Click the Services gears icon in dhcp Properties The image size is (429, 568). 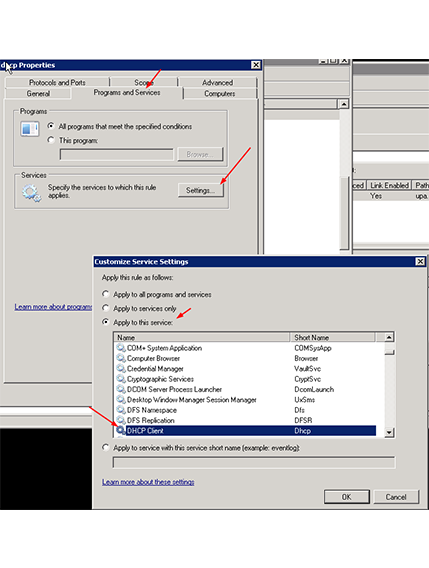coord(31,193)
